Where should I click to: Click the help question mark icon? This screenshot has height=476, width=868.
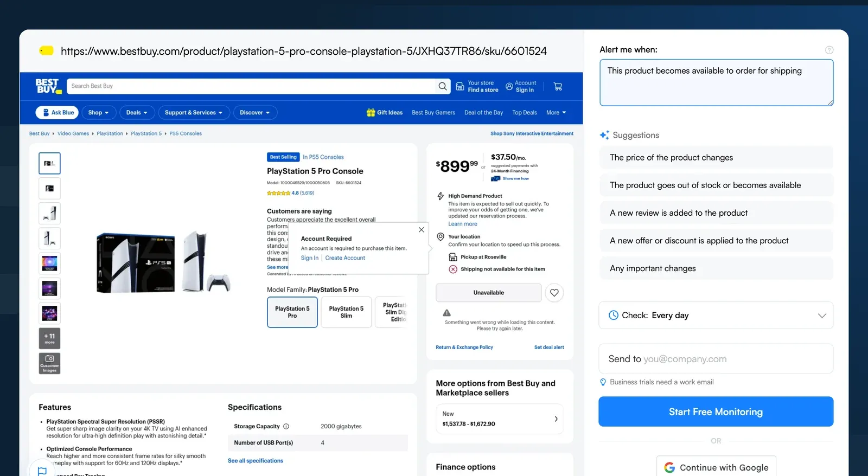coord(829,50)
